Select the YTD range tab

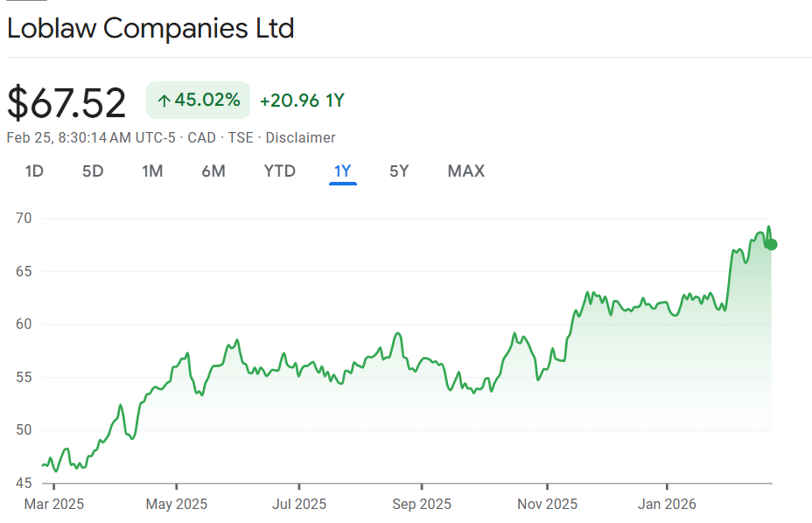click(x=280, y=171)
